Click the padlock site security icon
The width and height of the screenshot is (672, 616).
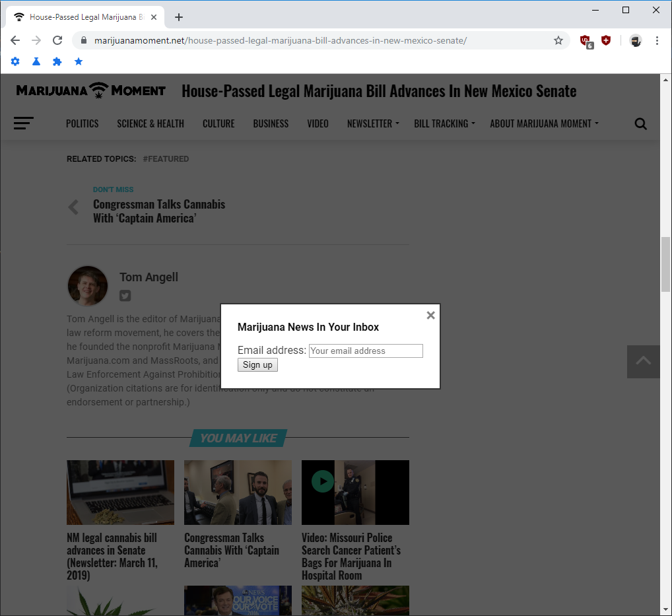tap(83, 40)
